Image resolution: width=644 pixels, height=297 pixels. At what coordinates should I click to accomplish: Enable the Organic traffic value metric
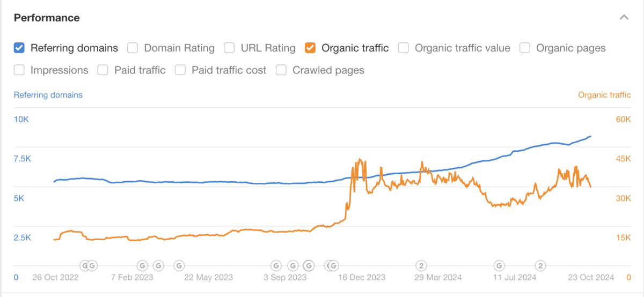coord(404,48)
